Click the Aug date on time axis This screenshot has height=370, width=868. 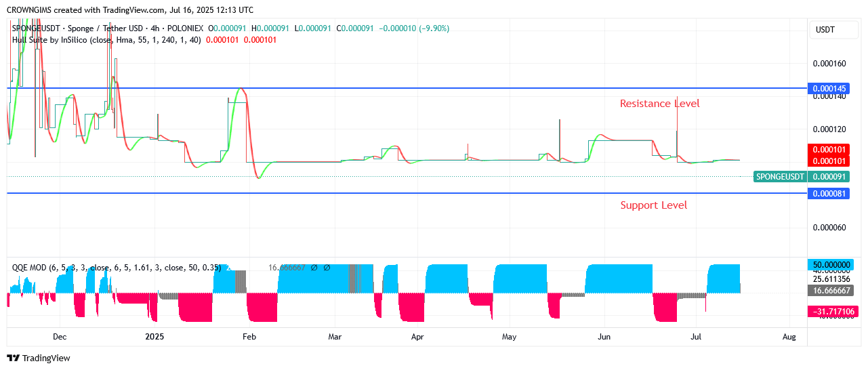pyautogui.click(x=789, y=337)
